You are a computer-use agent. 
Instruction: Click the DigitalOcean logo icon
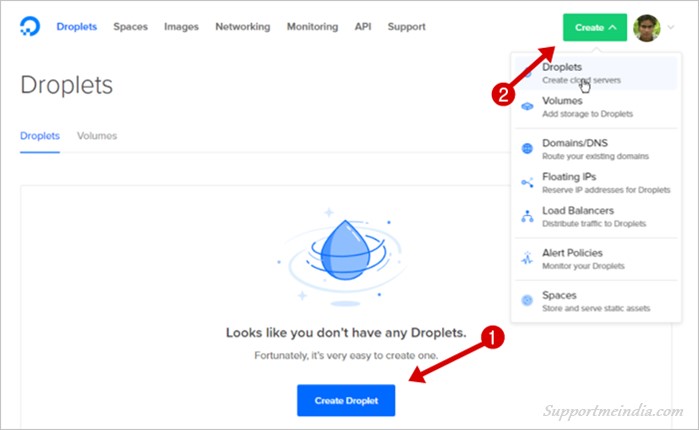pos(30,26)
